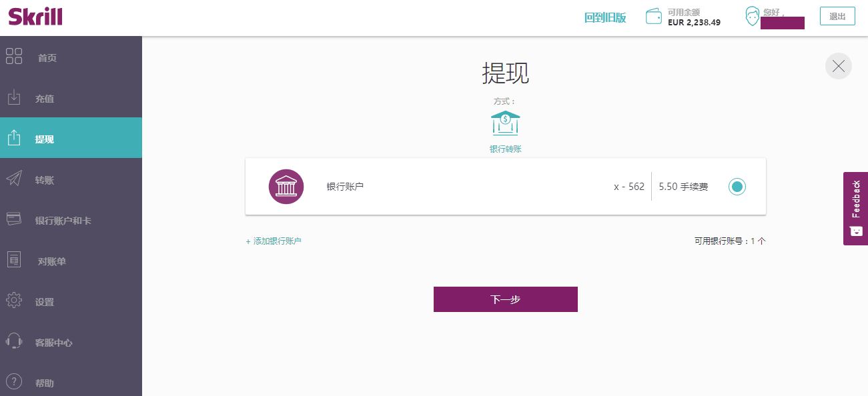Click the 帮助 question mark icon

click(x=14, y=382)
